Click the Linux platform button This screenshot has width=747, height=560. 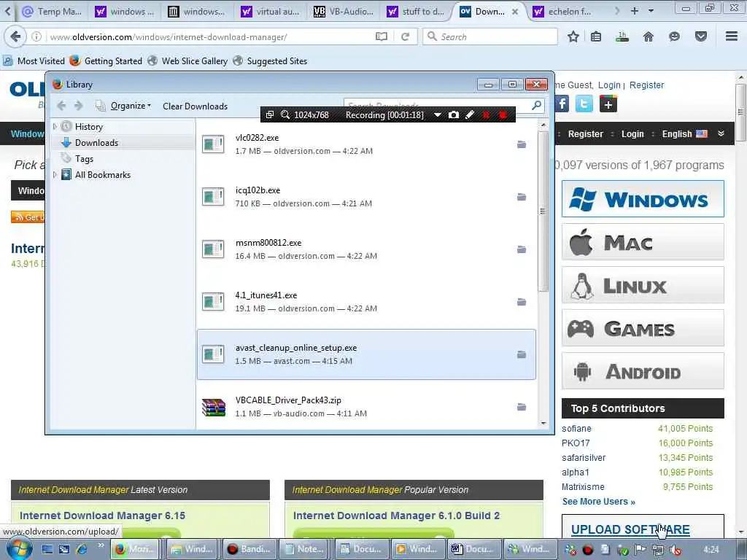pyautogui.click(x=643, y=285)
